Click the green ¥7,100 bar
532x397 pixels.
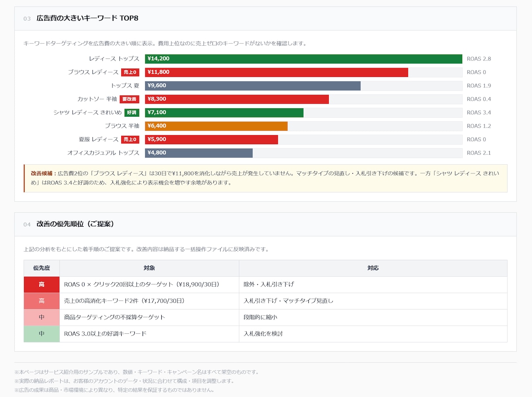(x=224, y=113)
